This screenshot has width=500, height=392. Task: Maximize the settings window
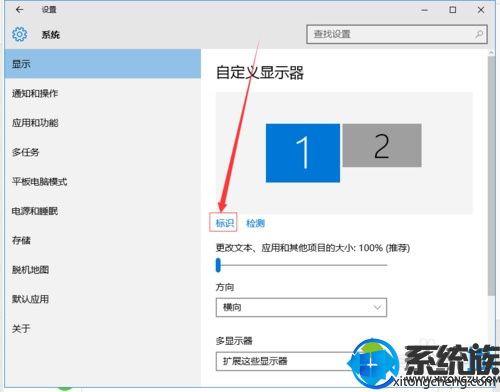click(453, 10)
